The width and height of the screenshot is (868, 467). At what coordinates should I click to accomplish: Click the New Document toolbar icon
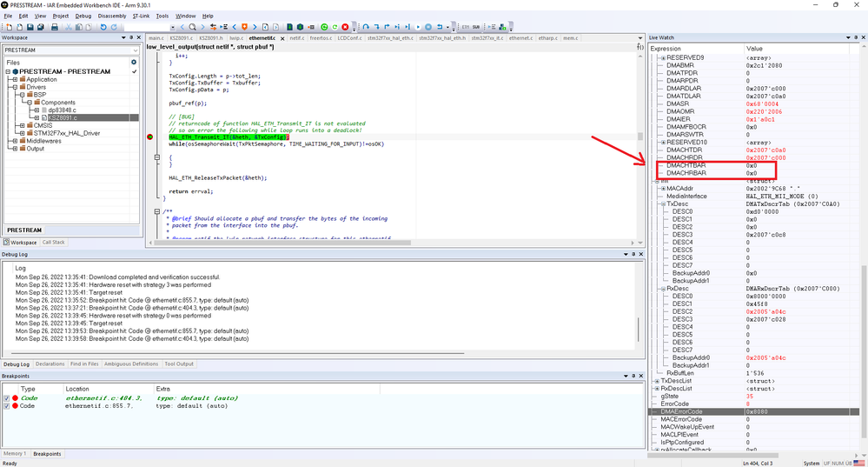tap(9, 27)
